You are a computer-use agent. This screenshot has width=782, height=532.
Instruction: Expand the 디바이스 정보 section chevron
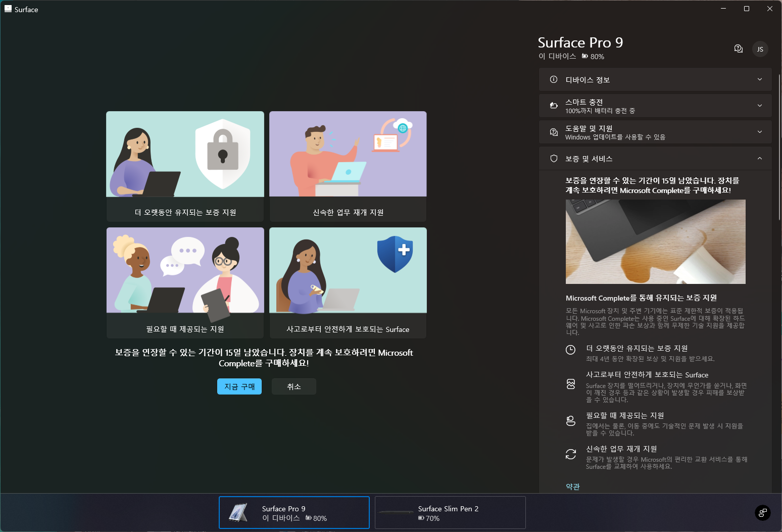[759, 79]
